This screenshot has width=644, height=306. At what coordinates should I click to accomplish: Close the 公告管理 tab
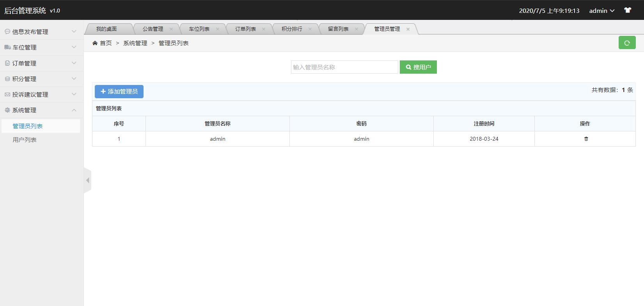coord(171,29)
